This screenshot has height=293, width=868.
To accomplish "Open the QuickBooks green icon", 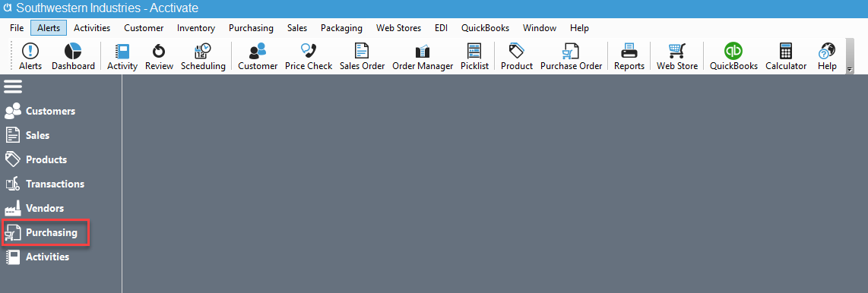I will 733,57.
